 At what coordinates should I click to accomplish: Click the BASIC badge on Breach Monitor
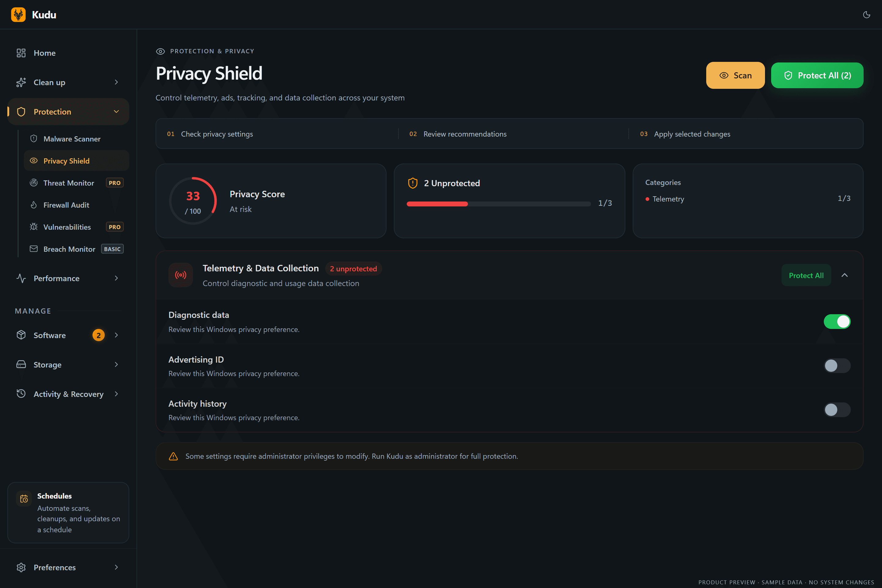[x=112, y=249]
